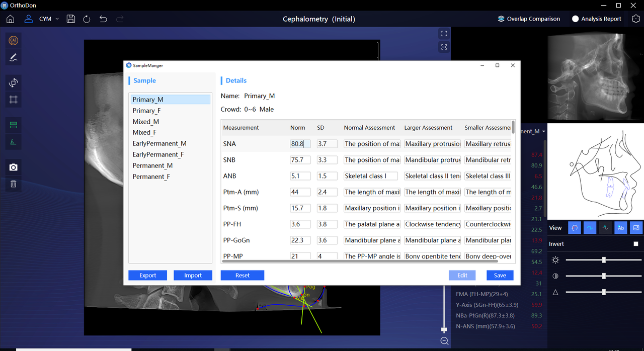Select the 3D skull X-ray thumbnail
Viewport: 644px width, 351px height.
coord(596,75)
